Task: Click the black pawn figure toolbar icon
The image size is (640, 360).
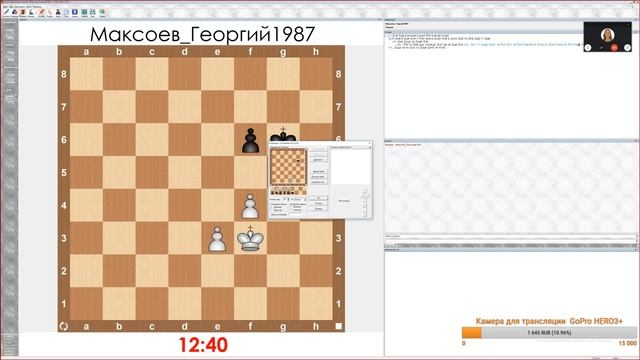Action: [58, 12]
